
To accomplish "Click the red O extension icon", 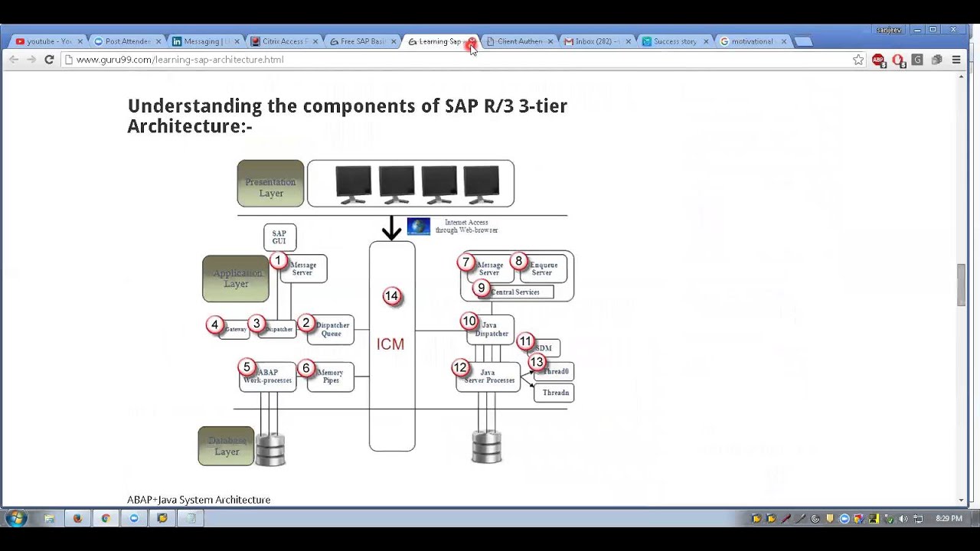I will [898, 60].
